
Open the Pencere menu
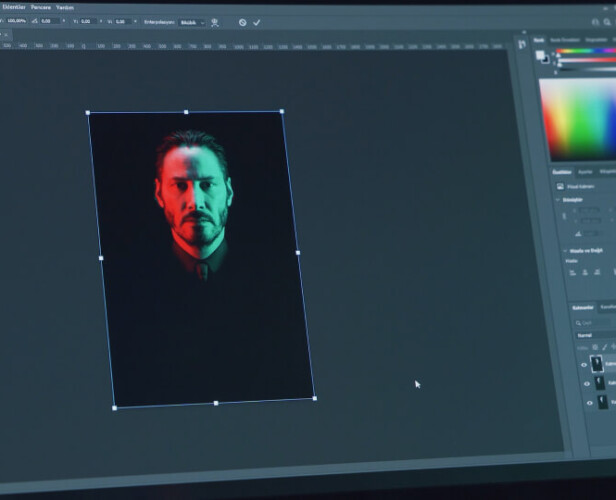(x=40, y=6)
